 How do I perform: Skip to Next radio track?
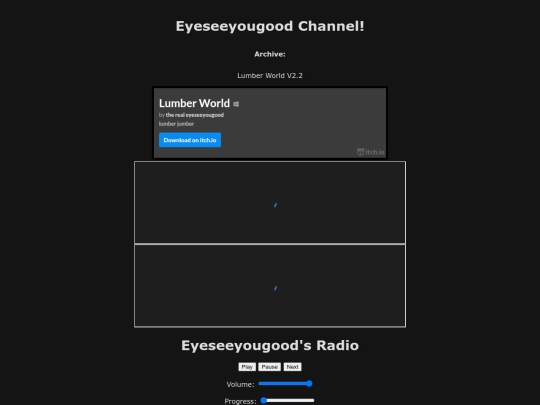[x=292, y=367]
